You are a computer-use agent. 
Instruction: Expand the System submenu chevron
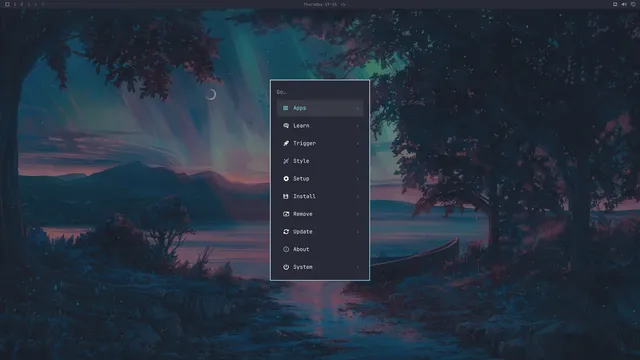click(358, 267)
